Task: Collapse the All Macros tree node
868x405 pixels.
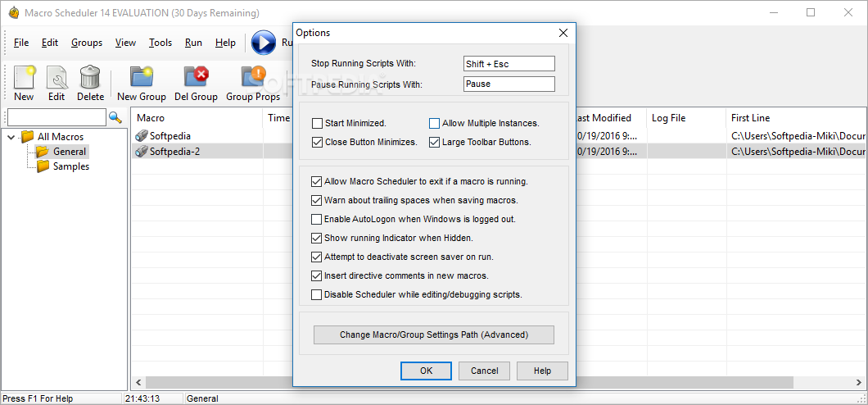Action: pos(11,136)
